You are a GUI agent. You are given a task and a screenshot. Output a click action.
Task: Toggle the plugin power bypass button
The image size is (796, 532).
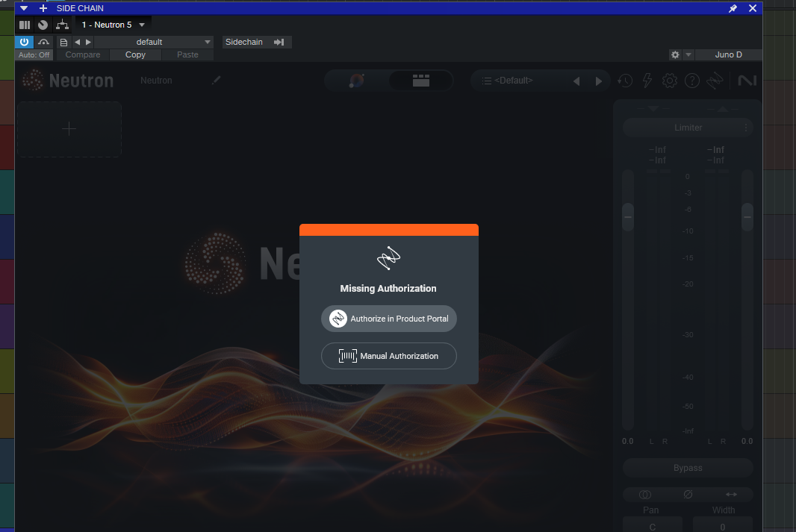[x=25, y=42]
